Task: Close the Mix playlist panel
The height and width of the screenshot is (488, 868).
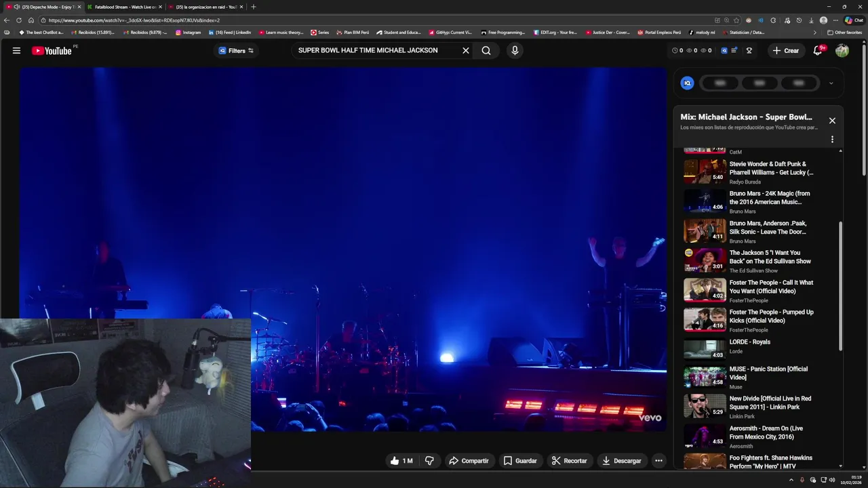Action: coord(832,121)
